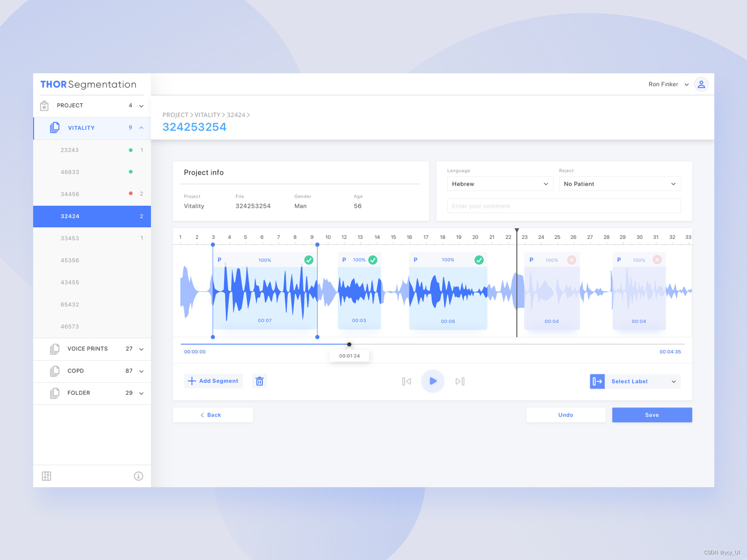Image resolution: width=747 pixels, height=560 pixels.
Task: Click the playback progress handle at 00:01:24
Action: pos(349,344)
